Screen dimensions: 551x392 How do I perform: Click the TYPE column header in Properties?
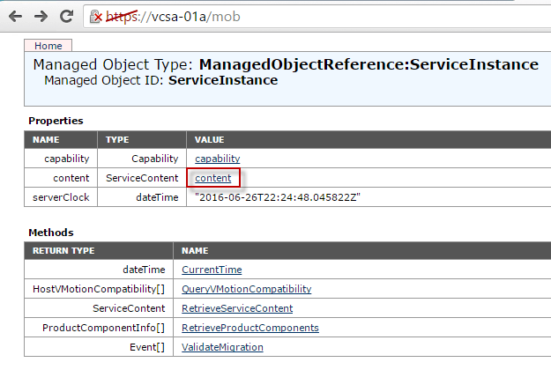tap(117, 139)
